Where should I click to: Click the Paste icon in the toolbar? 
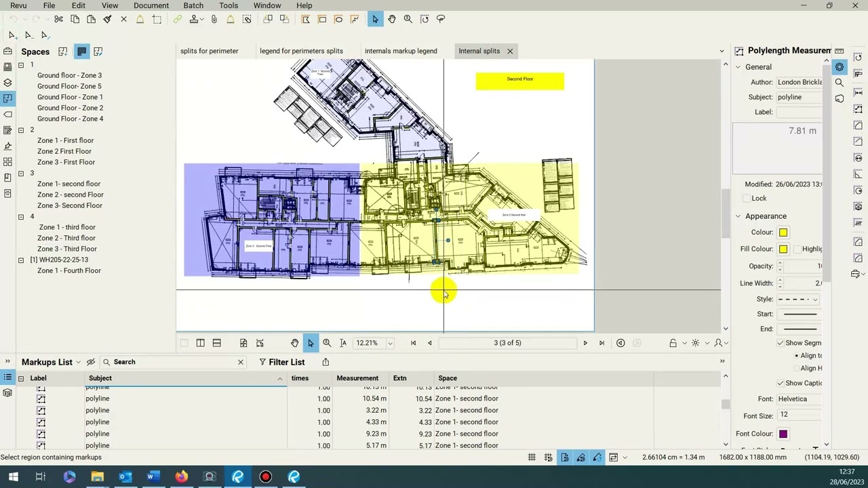(91, 20)
